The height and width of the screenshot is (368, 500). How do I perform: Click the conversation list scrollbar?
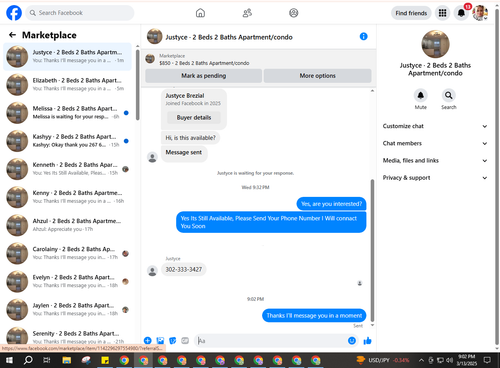(x=137, y=85)
